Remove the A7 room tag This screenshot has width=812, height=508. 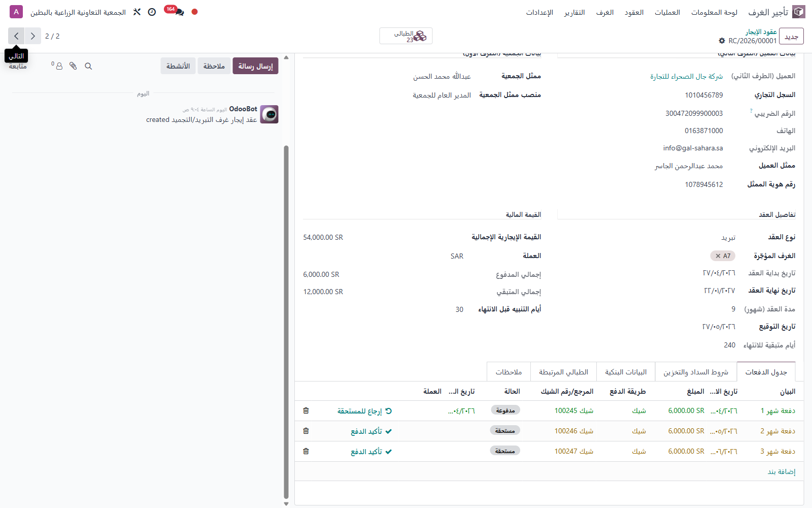pos(718,256)
